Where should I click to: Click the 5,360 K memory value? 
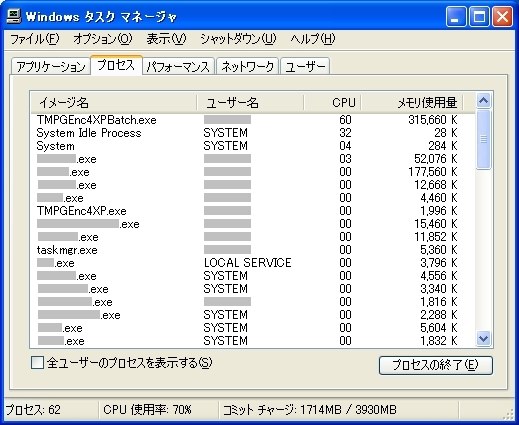(x=439, y=250)
